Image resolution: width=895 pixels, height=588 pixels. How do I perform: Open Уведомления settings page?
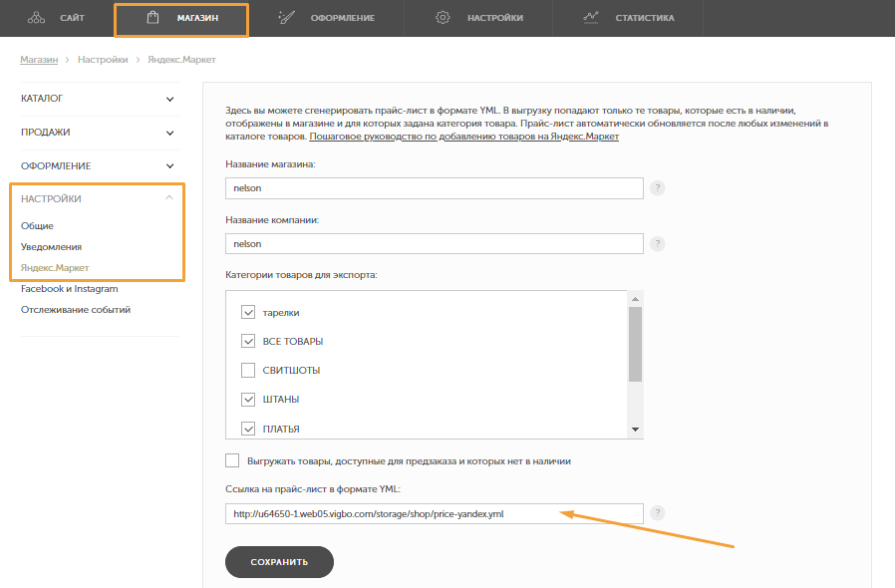click(x=51, y=246)
